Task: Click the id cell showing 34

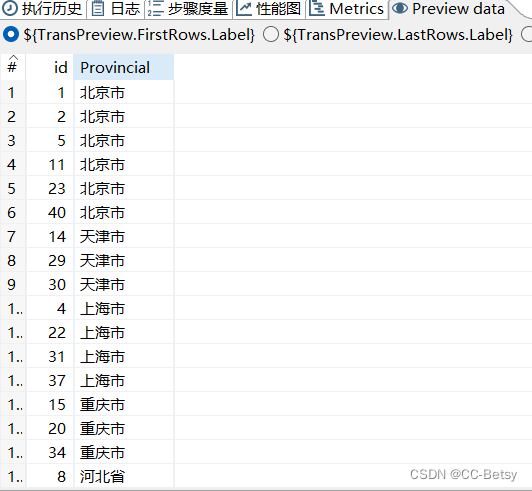Action: (50, 452)
